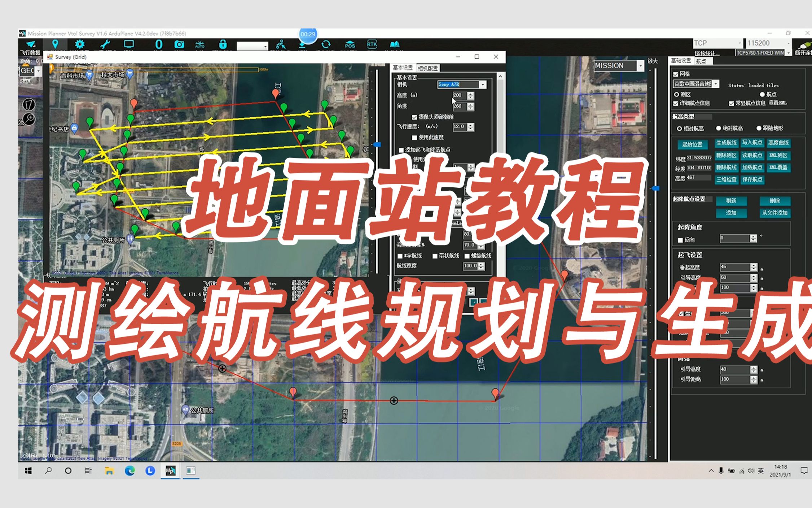
Task: Open simulation monitor icon in toolbar
Action: click(129, 44)
